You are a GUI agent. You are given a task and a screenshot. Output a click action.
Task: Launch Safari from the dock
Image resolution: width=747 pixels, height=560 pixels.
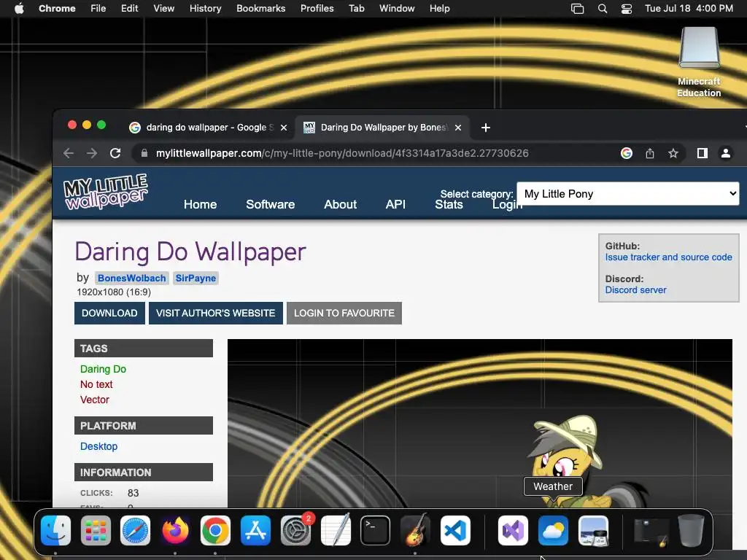135,531
